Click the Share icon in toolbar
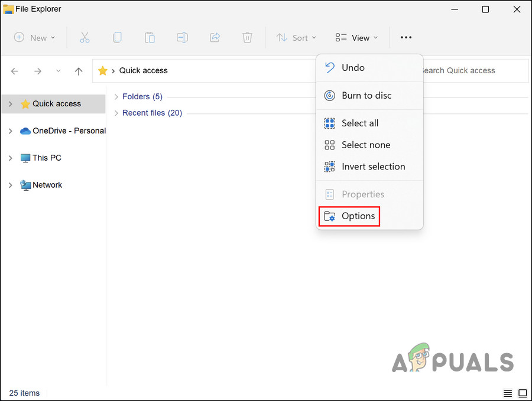The width and height of the screenshot is (532, 401). [x=215, y=37]
